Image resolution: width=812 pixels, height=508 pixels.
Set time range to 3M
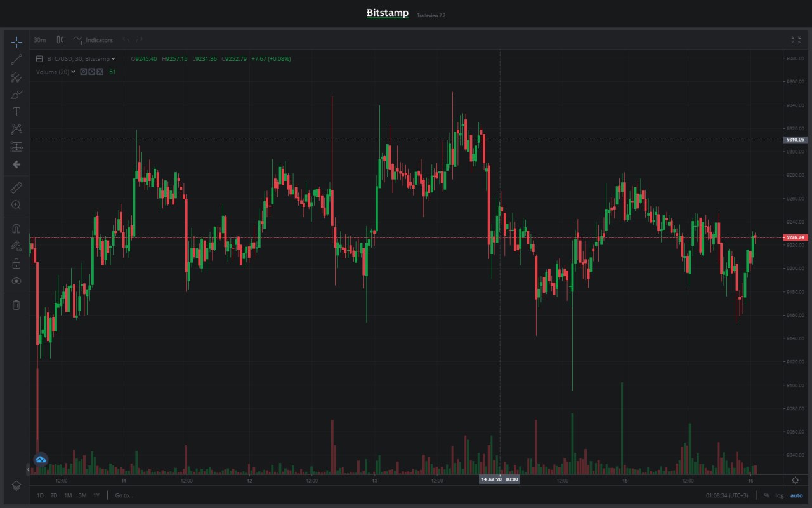pyautogui.click(x=82, y=495)
